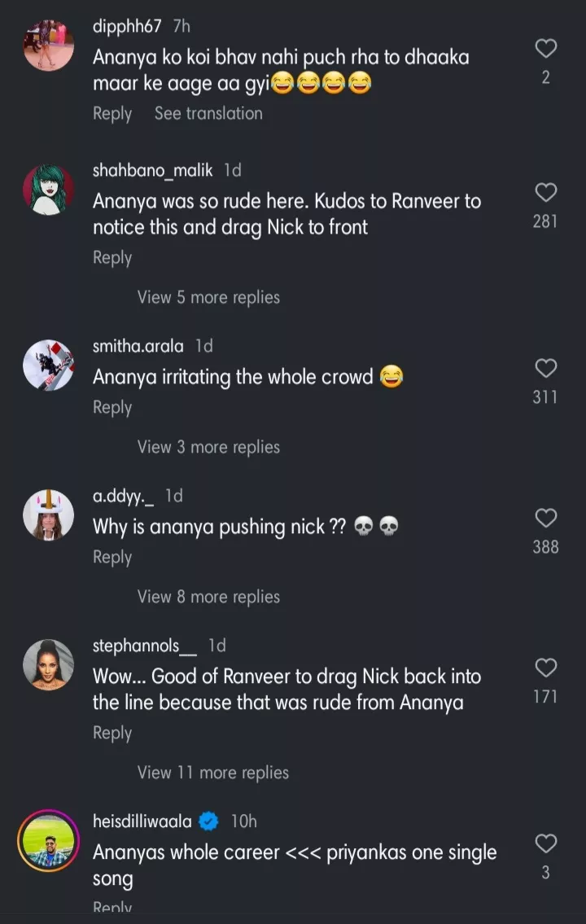586x924 pixels.
Task: Open stephannols__'s profile avatar
Action: pyautogui.click(x=49, y=665)
